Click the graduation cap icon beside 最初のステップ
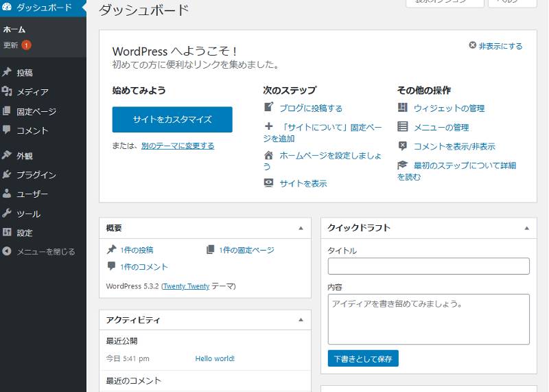Screen dimensions: 549x392 (x=403, y=165)
